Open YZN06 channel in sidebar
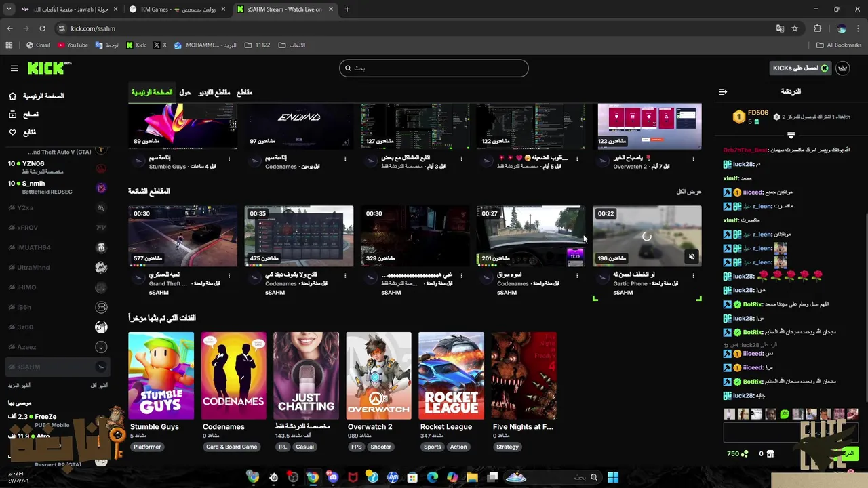The height and width of the screenshot is (488, 868). [57, 167]
